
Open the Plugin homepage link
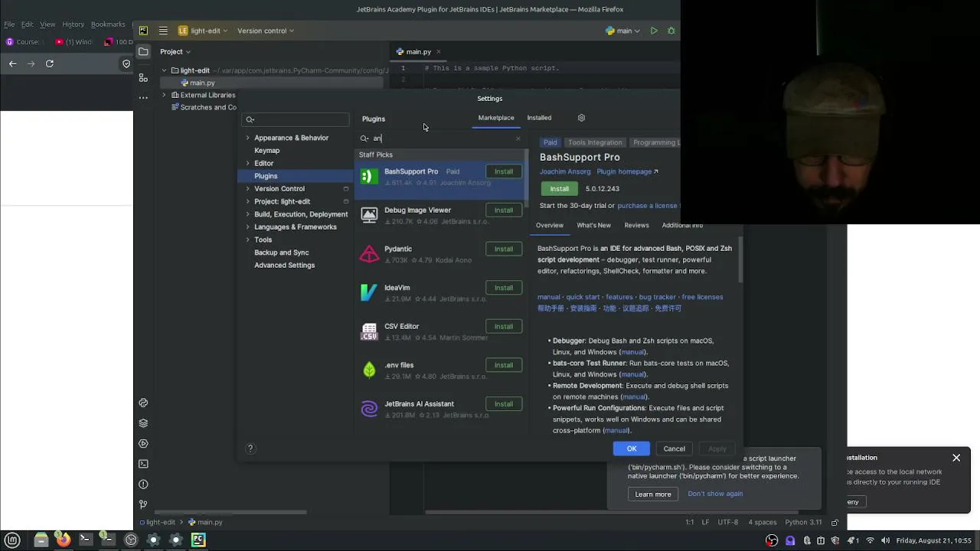point(628,171)
